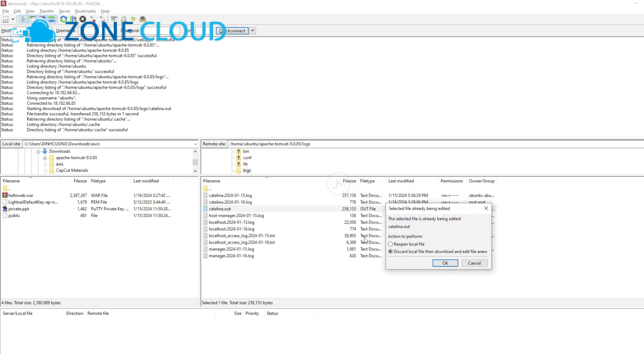This screenshot has width=644, height=354.
Task: Collapse the Downloads tree node
Action: tap(38, 151)
